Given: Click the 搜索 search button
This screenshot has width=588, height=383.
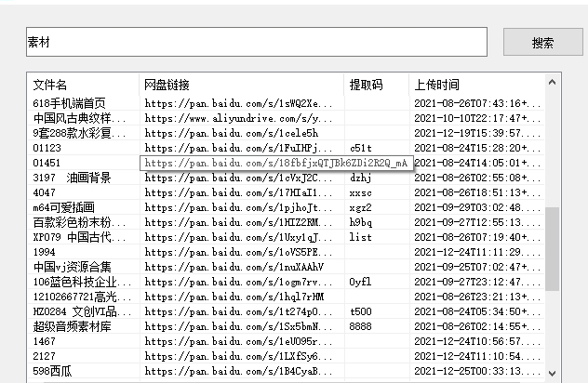Looking at the screenshot, I should tap(542, 43).
